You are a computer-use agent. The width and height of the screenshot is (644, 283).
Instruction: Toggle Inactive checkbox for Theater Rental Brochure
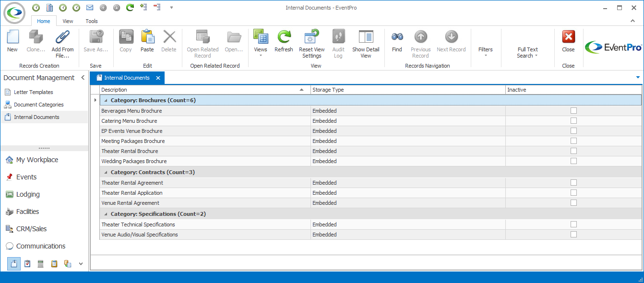tap(573, 151)
